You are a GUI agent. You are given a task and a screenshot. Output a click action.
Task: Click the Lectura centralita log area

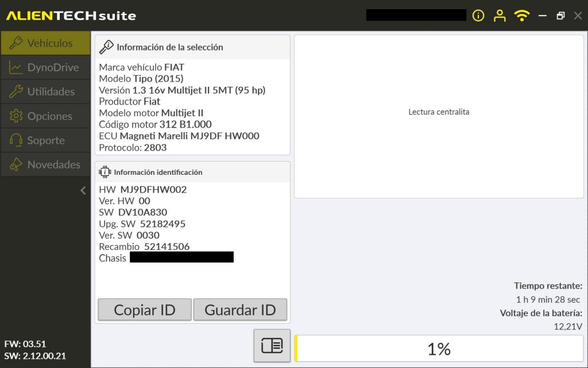[439, 116]
